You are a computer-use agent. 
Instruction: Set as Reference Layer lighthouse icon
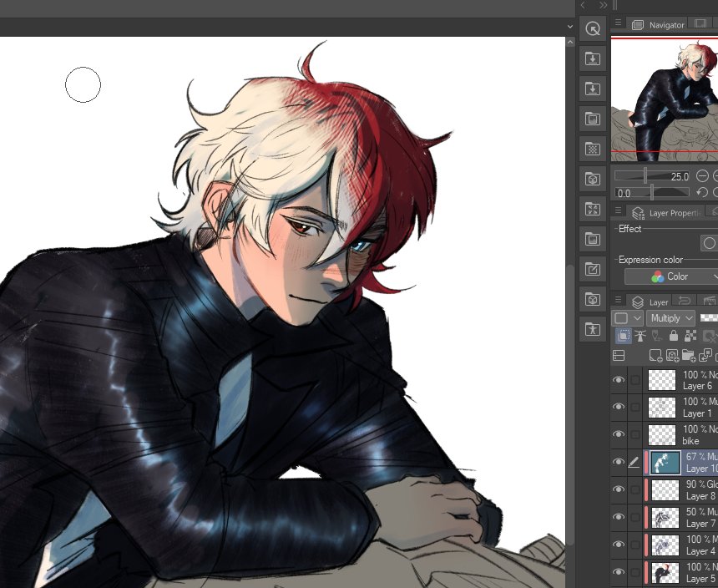tap(640, 336)
